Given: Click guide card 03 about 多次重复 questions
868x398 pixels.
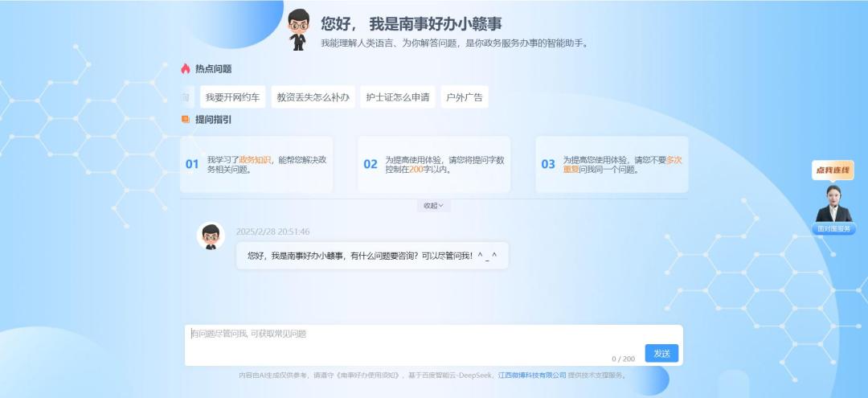Looking at the screenshot, I should (612, 164).
